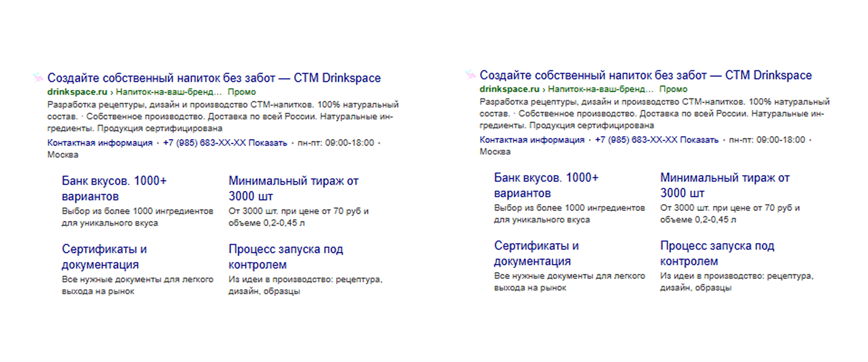
Task: Click the Промо label in the right ad
Action: [x=674, y=89]
